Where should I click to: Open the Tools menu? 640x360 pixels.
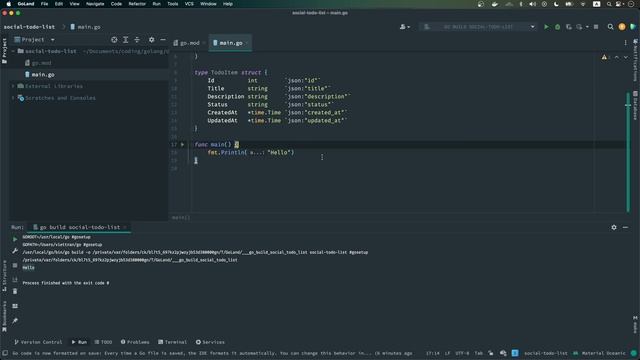coord(173,4)
